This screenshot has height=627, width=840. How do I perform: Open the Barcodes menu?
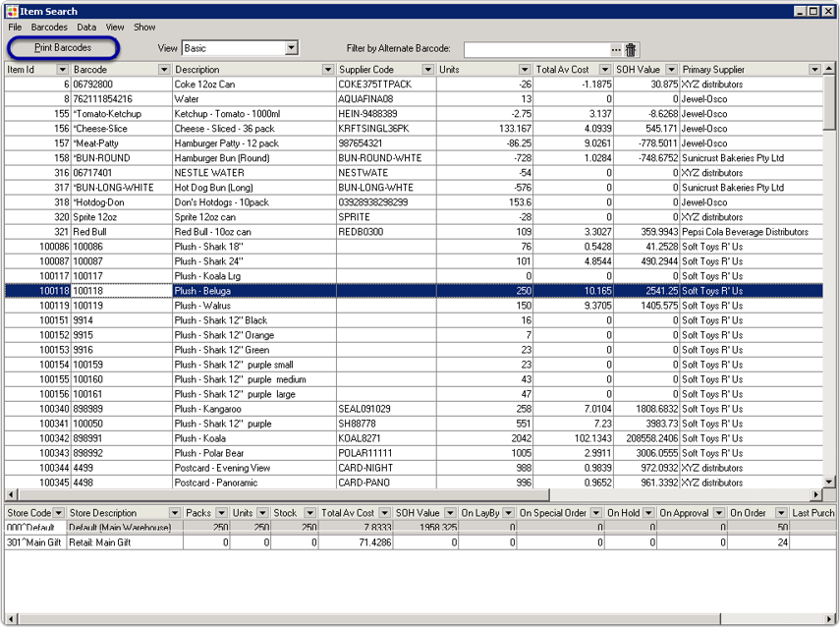49,28
